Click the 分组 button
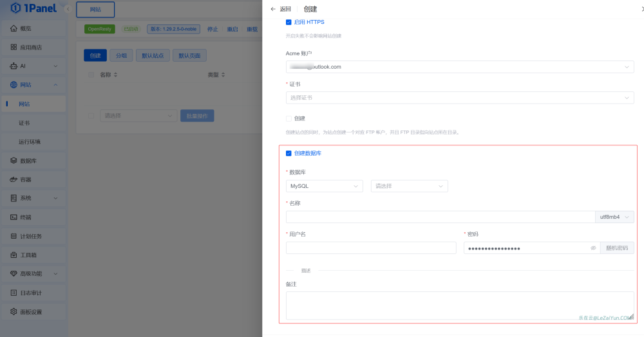The image size is (644, 337). pyautogui.click(x=121, y=55)
